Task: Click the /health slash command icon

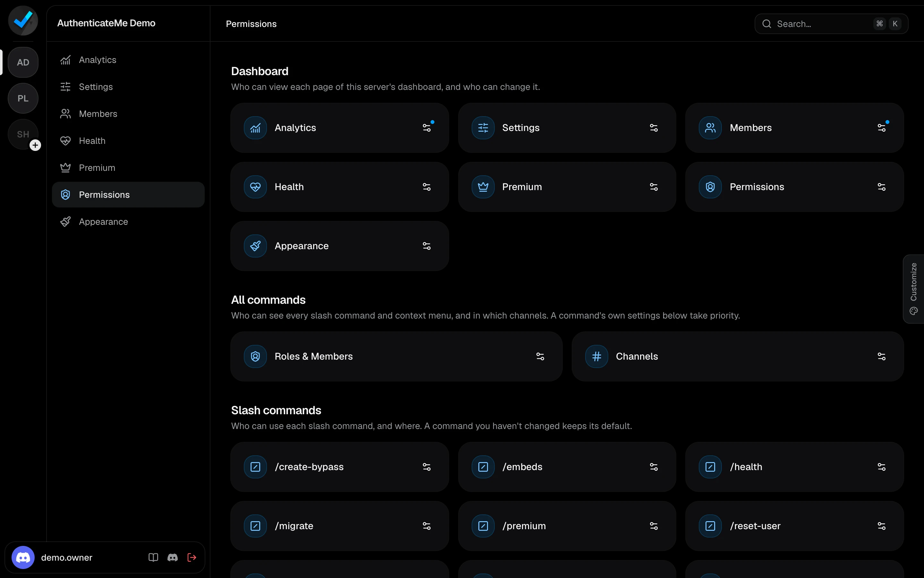Action: coord(710,467)
